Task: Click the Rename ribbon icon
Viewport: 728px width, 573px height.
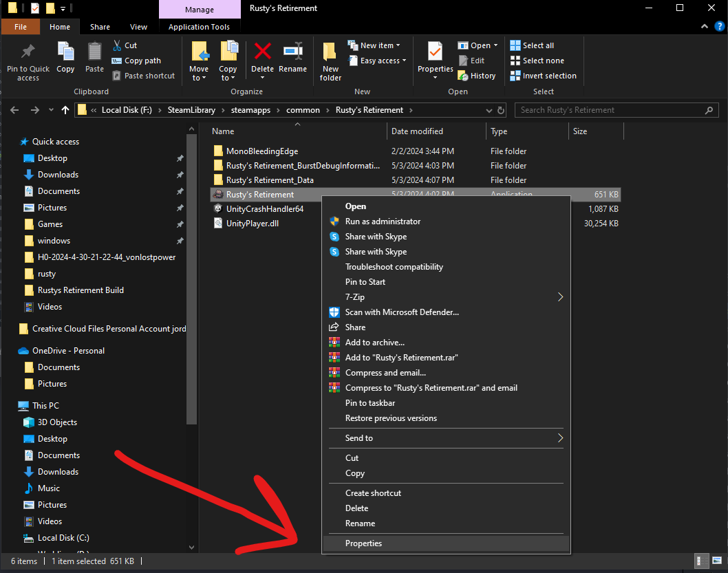Action: 293,51
